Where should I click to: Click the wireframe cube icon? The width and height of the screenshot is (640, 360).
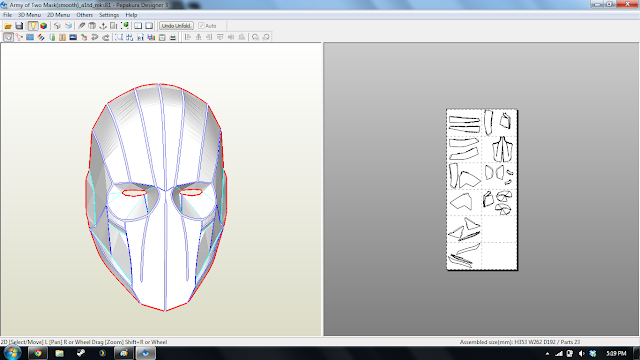[57, 26]
